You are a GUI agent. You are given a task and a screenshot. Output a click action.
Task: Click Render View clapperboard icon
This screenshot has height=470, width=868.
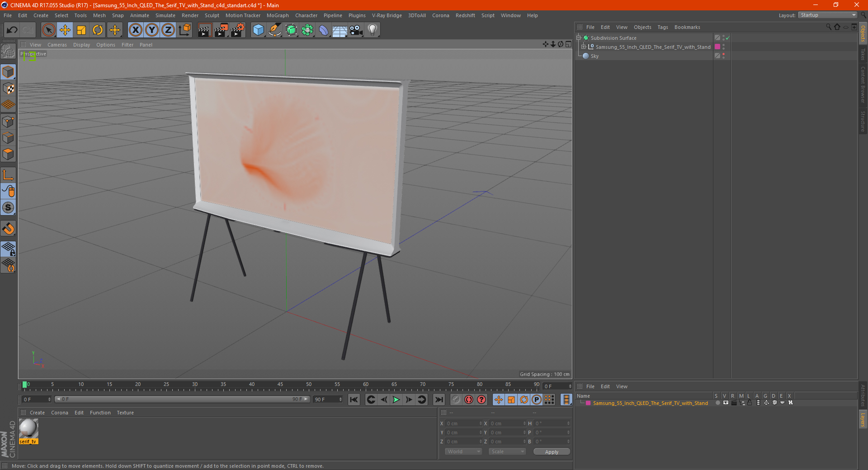pyautogui.click(x=204, y=30)
